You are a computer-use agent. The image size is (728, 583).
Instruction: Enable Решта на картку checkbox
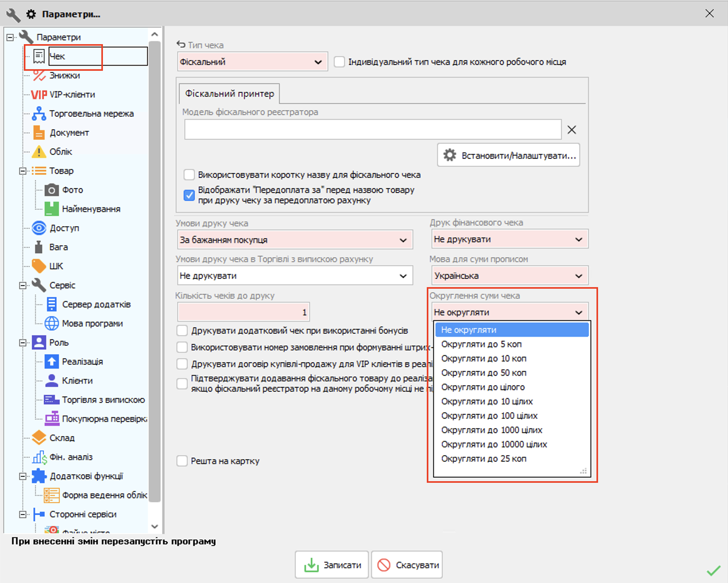pos(182,461)
